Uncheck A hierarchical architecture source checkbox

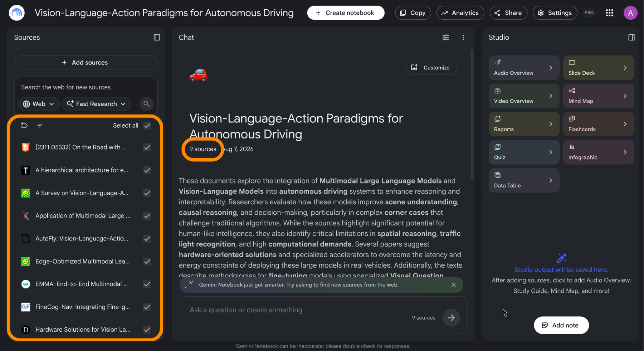[x=147, y=170]
